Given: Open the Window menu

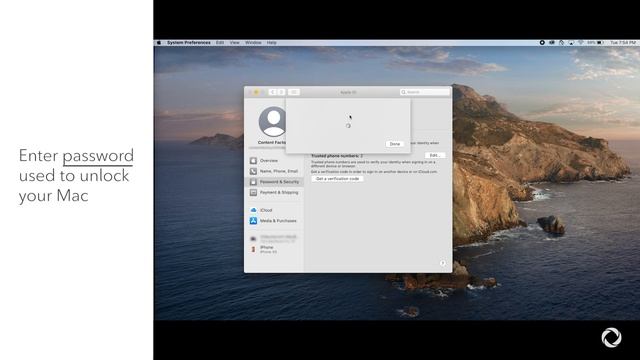Looking at the screenshot, I should pos(253,42).
